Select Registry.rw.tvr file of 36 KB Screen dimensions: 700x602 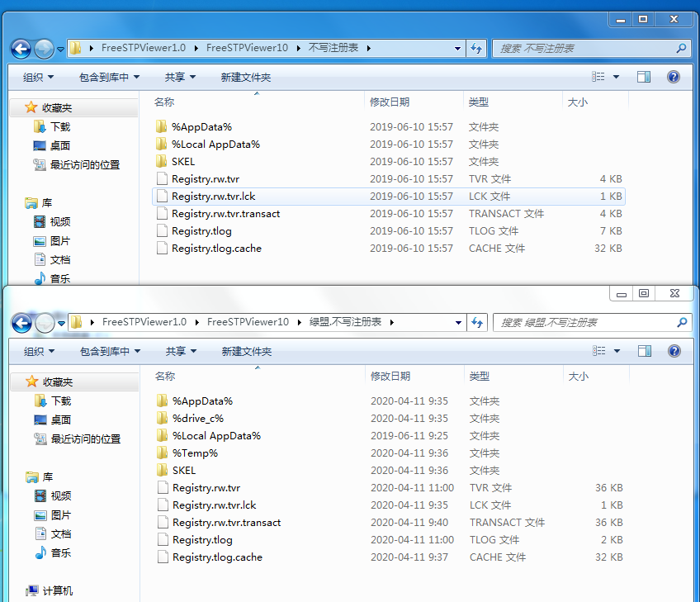click(x=390, y=488)
